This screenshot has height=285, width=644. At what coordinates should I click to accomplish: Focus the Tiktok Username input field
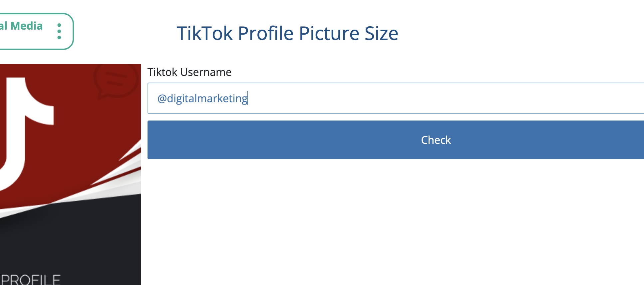[x=396, y=98]
